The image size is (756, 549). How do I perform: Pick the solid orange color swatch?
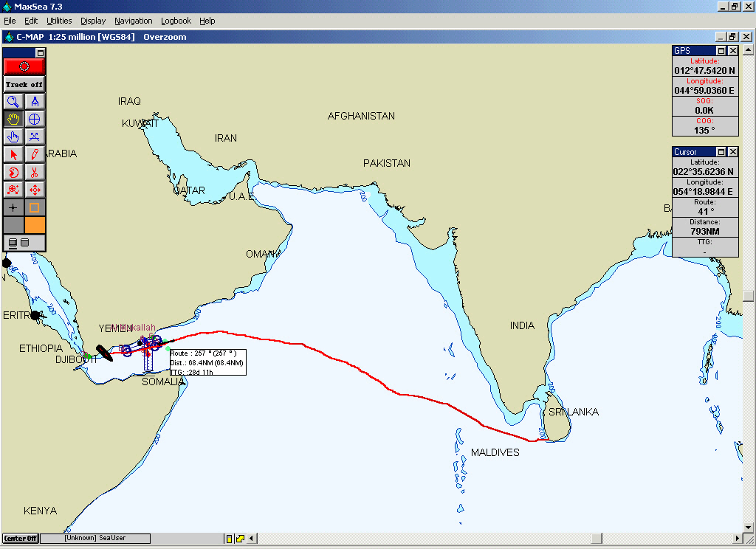[x=35, y=224]
